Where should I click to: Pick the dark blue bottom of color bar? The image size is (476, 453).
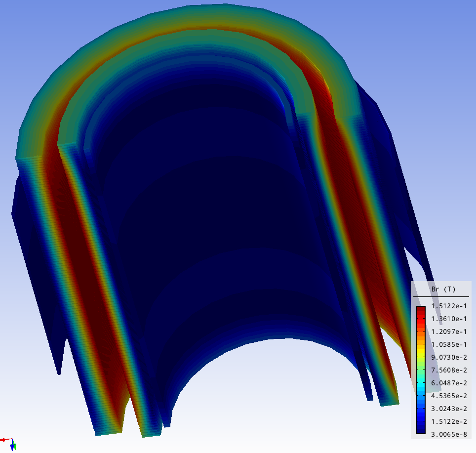coord(420,430)
